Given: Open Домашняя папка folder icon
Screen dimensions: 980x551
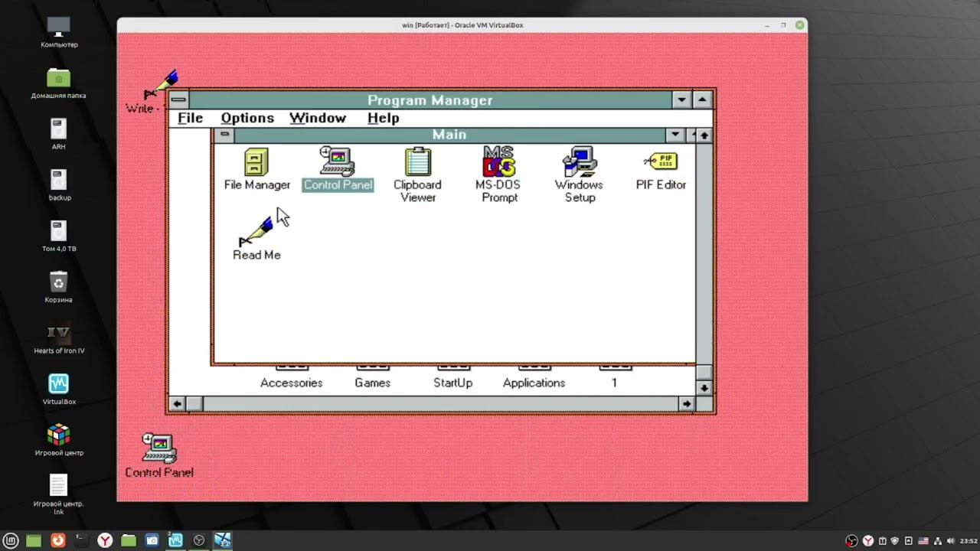Looking at the screenshot, I should [59, 83].
